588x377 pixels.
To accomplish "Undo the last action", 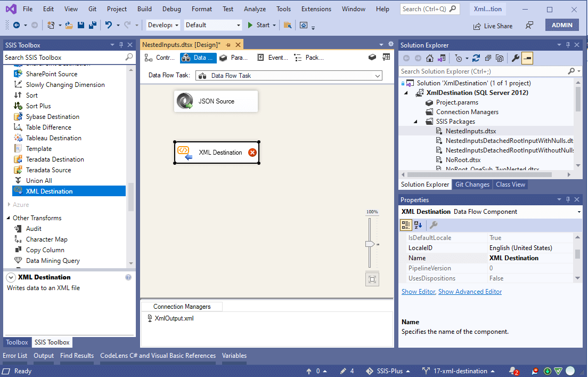I will (x=108, y=25).
